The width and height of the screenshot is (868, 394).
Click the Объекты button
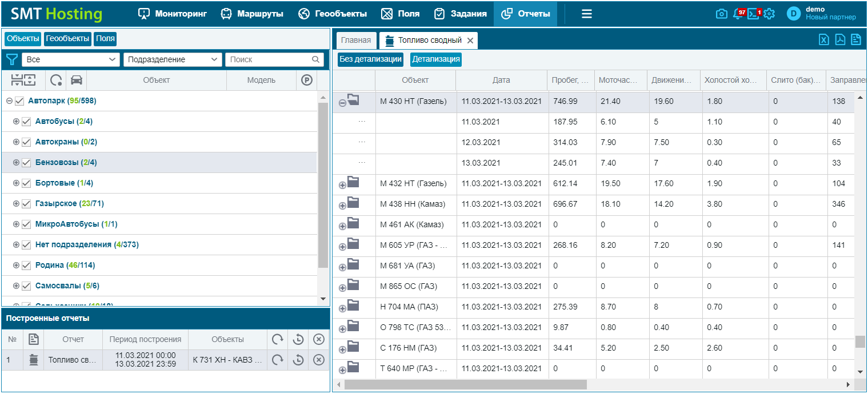[x=23, y=39]
